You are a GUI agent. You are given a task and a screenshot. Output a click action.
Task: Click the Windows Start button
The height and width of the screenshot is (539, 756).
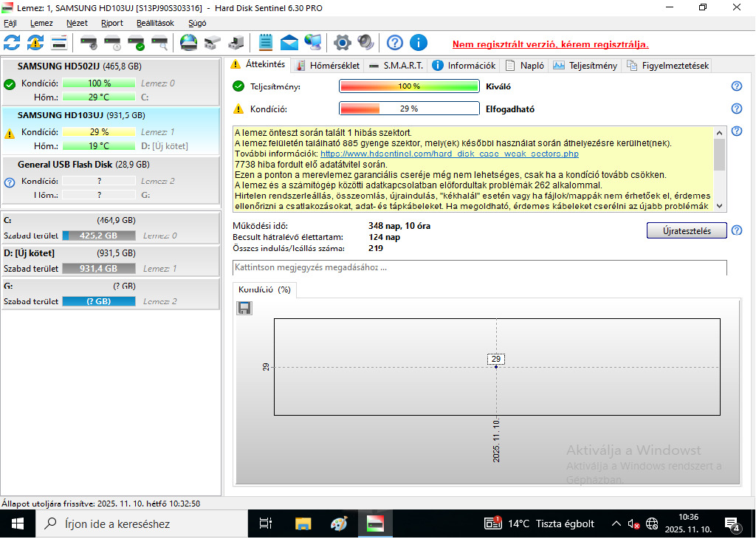click(18, 523)
